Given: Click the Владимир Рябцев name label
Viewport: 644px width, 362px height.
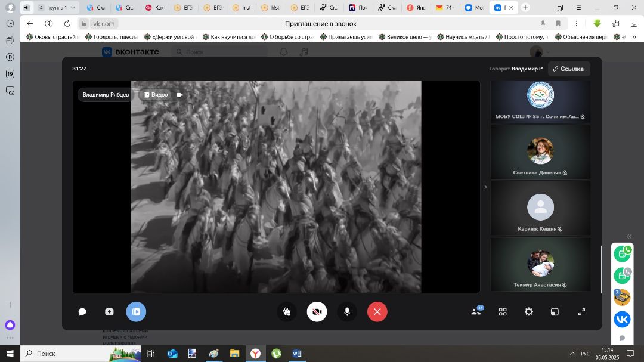Looking at the screenshot, I should [106, 94].
